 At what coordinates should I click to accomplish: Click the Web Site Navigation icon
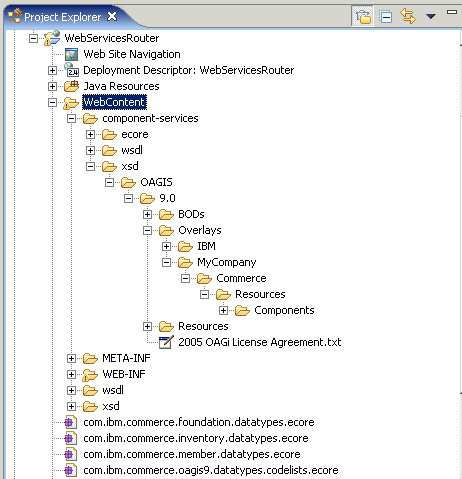pyautogui.click(x=71, y=54)
